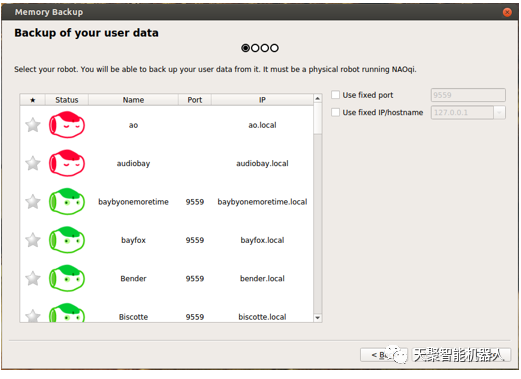Click the ao.local IP cell
The image size is (521, 379).
[262, 125]
